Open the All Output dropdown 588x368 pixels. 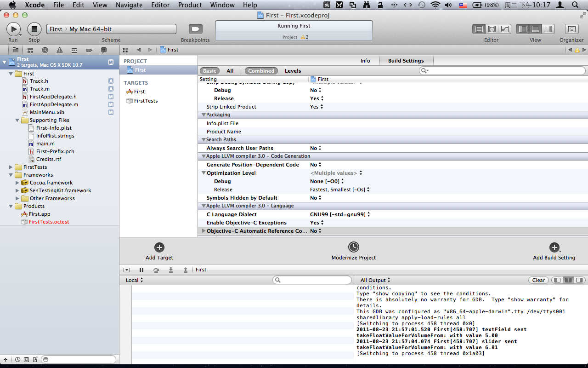pyautogui.click(x=375, y=280)
